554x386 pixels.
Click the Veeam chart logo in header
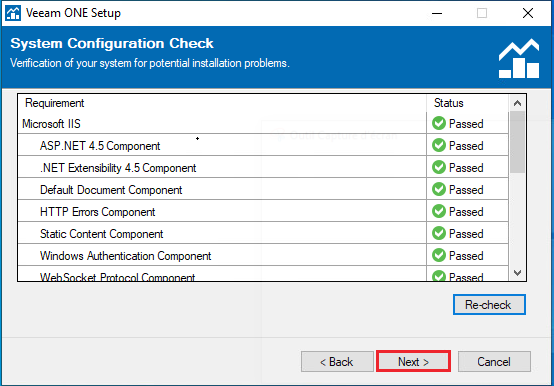pyautogui.click(x=519, y=58)
